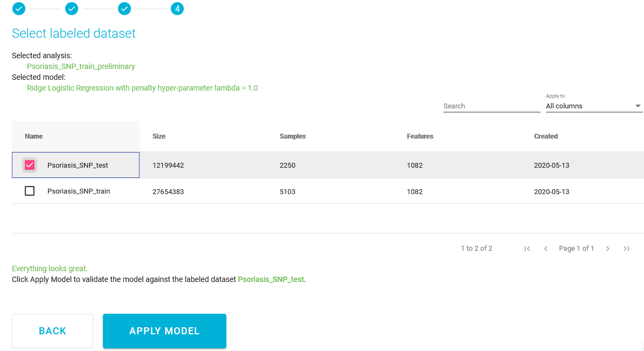
Task: Sort table by Features column header
Action: click(x=420, y=136)
